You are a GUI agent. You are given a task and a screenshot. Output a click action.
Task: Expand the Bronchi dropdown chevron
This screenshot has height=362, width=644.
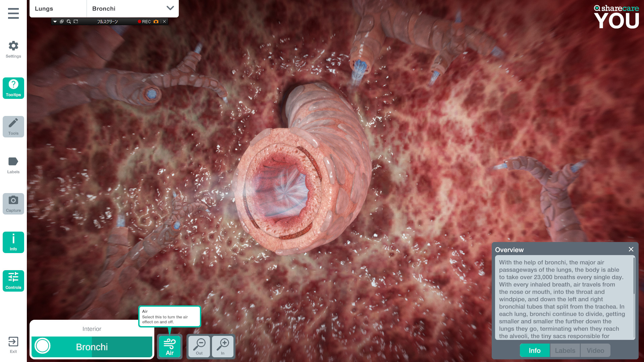click(x=170, y=8)
